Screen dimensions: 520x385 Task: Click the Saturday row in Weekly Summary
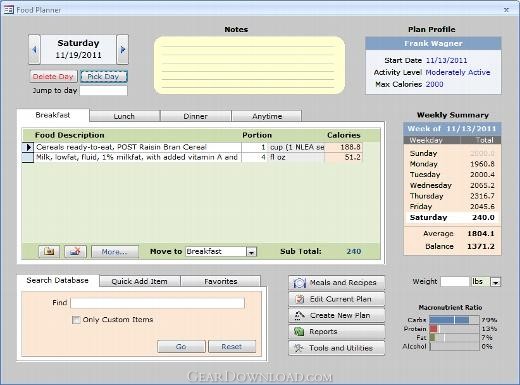click(x=452, y=217)
